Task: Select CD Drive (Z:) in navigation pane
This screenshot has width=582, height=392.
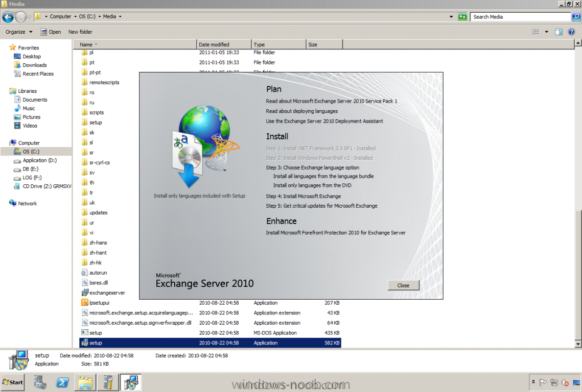Action: pyautogui.click(x=47, y=186)
